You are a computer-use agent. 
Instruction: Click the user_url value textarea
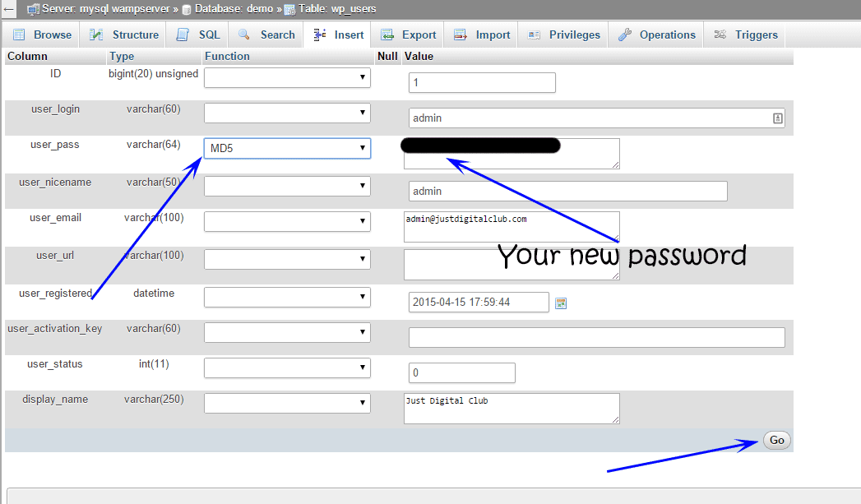[512, 265]
